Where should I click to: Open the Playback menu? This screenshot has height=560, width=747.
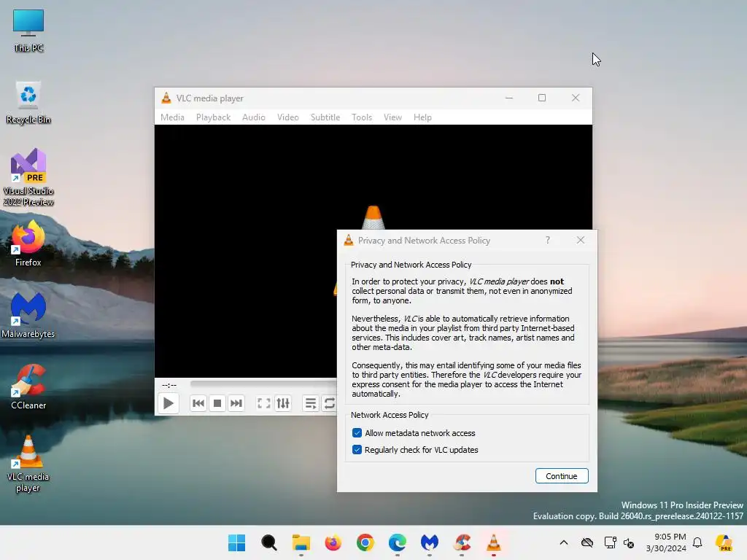tap(213, 117)
